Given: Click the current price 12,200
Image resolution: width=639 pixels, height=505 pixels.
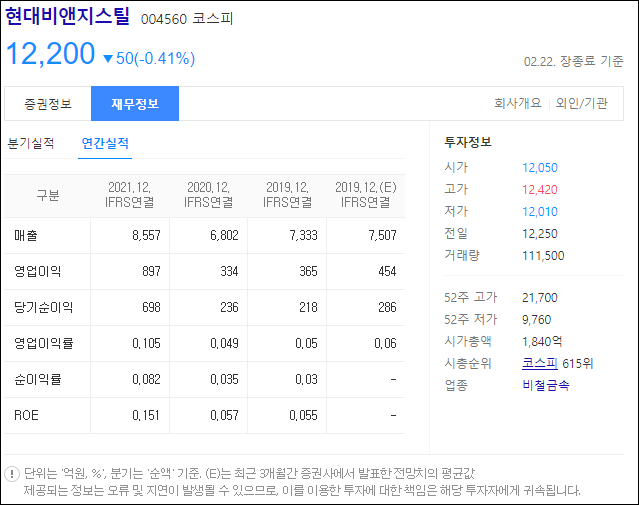Looking at the screenshot, I should coord(51,53).
